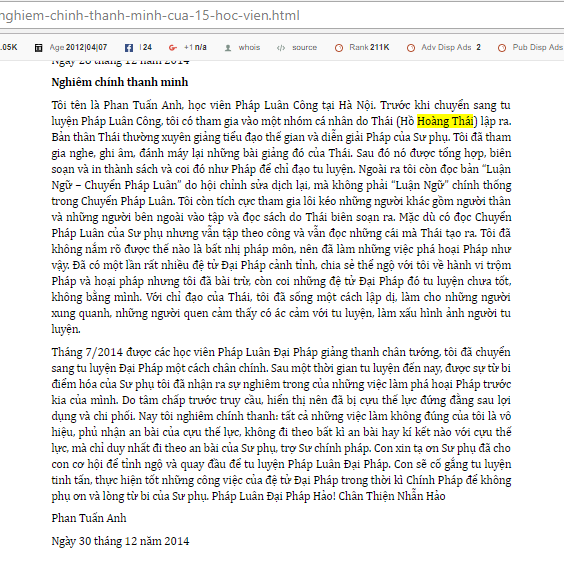The width and height of the screenshot is (564, 574).
Task: Open the Rank 211K toolbar entry
Action: pos(369,47)
